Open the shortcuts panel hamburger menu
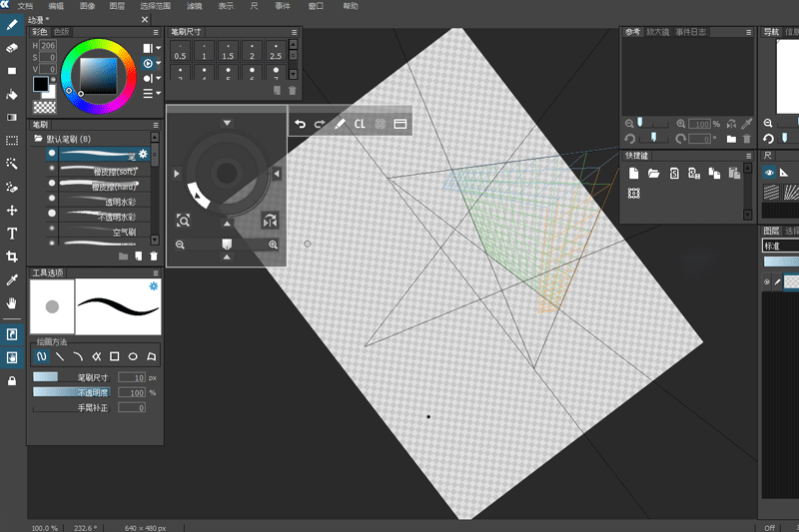The height and width of the screenshot is (532, 799). (x=748, y=156)
